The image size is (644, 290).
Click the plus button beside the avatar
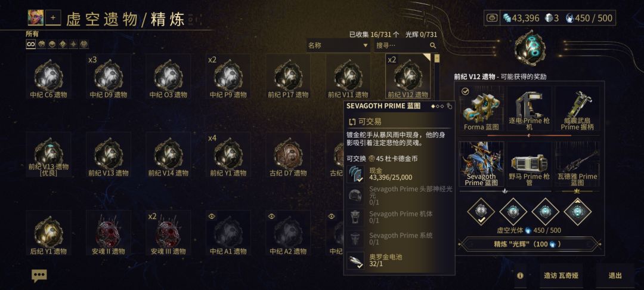[52, 18]
